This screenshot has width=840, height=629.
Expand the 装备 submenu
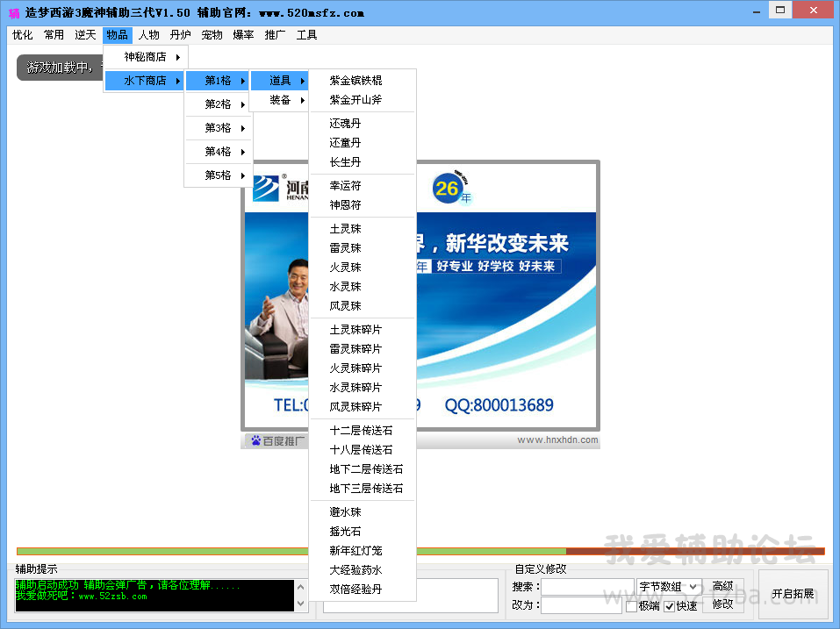280,100
